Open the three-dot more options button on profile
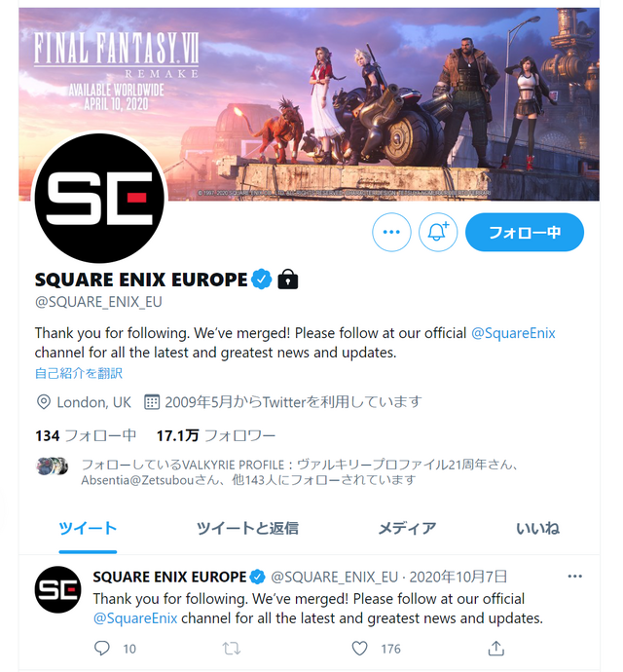 click(x=391, y=232)
